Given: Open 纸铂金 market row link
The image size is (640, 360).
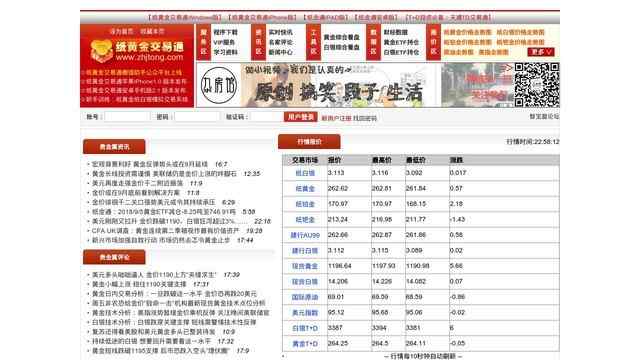Looking at the screenshot, I should point(305,204).
